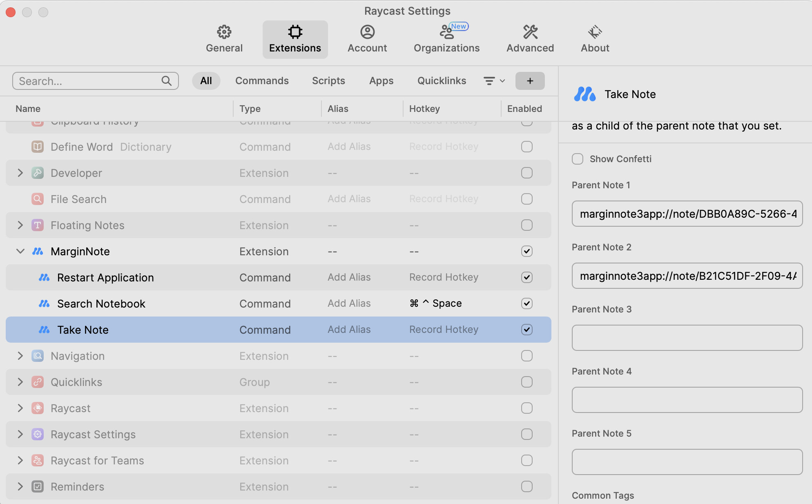This screenshot has width=812, height=504.
Task: Record hotkey for Restart Application
Action: [444, 277]
